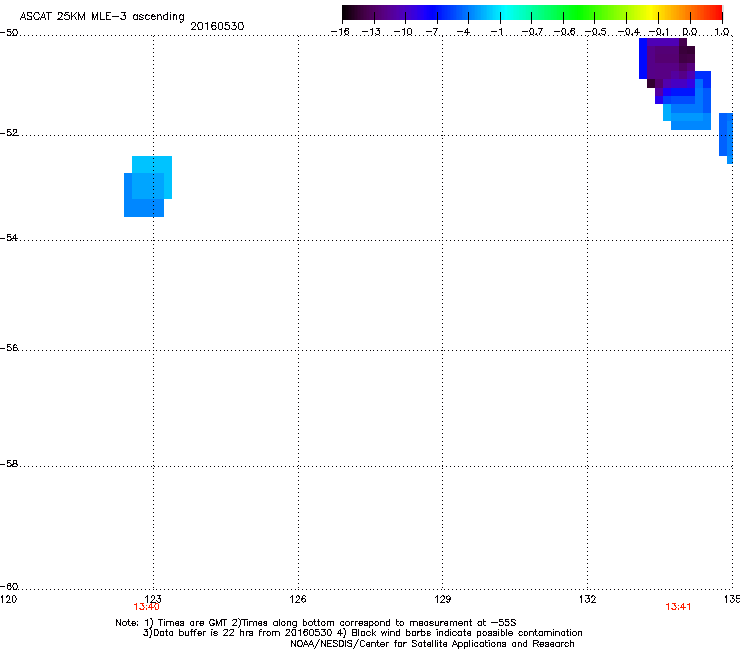740x650 pixels.
Task: Click the longitude axis label '123'
Action: [153, 599]
